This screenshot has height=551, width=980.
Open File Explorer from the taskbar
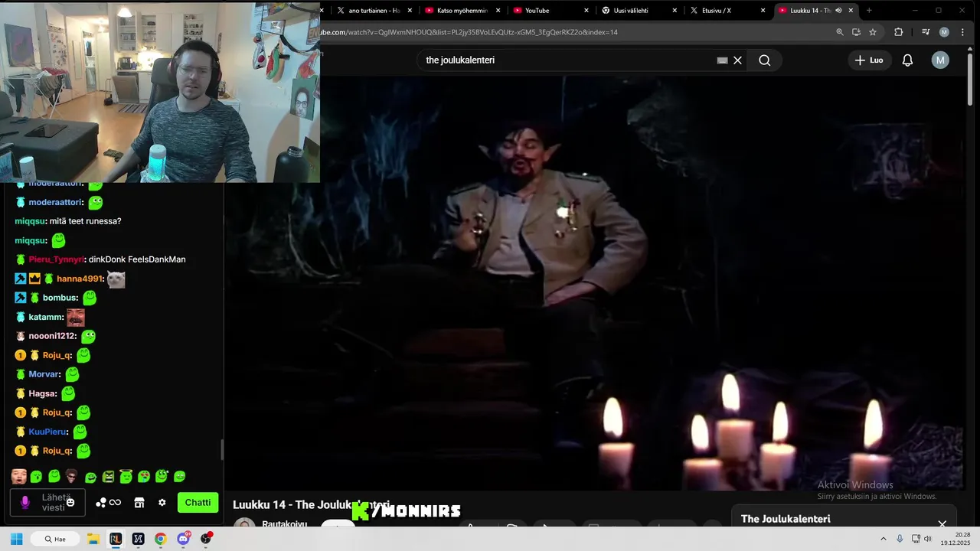93,539
